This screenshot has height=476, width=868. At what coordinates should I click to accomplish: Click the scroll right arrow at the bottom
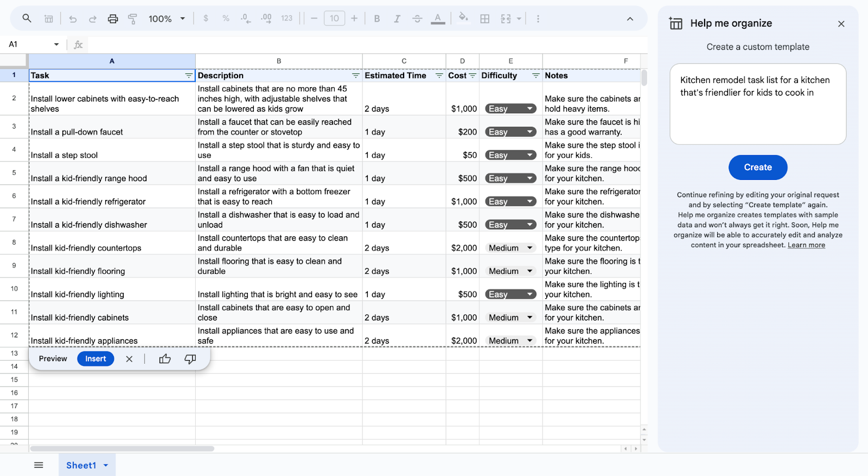point(636,449)
